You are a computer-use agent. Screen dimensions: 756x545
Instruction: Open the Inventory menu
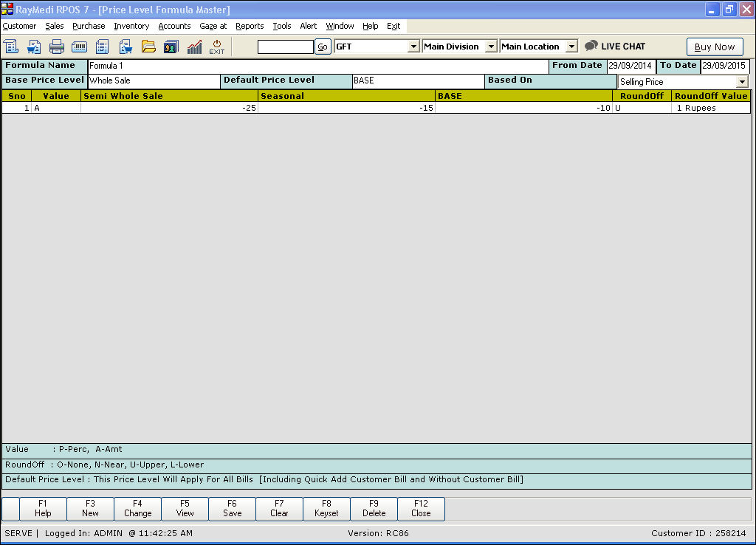coord(131,26)
